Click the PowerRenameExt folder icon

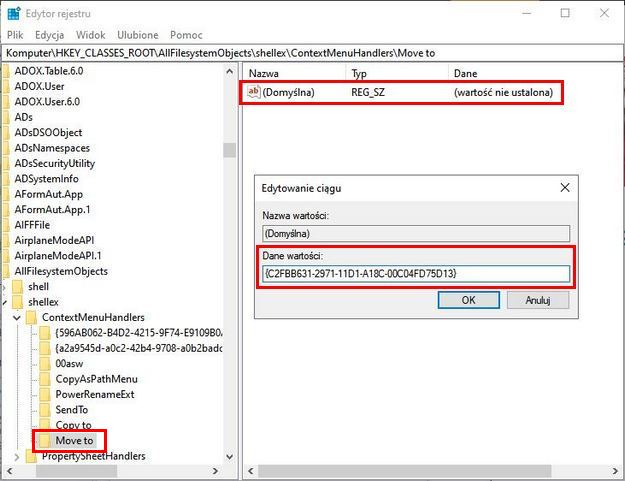[x=44, y=394]
